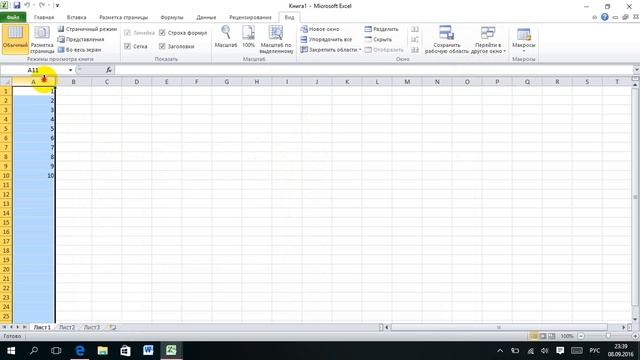This screenshot has height=360, width=640.
Task: Select the Обычный view mode
Action: (x=15, y=39)
